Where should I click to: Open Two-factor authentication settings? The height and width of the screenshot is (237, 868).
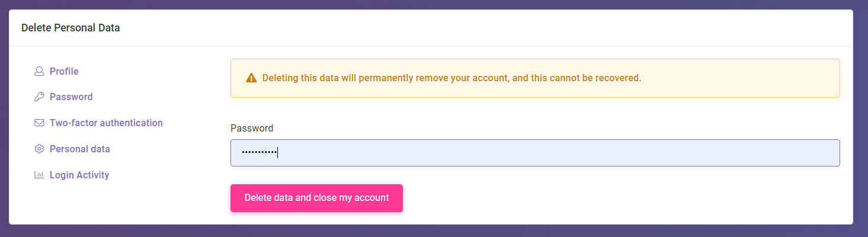click(x=106, y=123)
